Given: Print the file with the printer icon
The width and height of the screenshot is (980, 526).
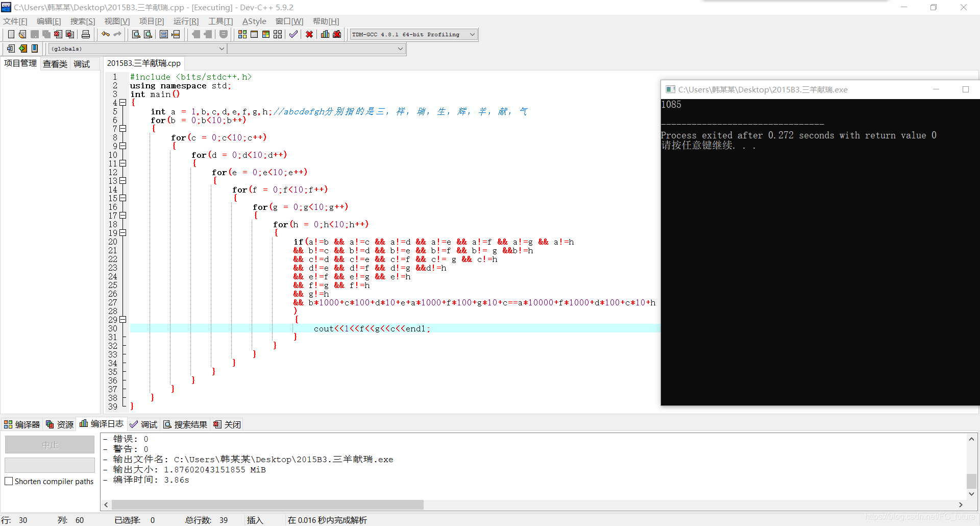Looking at the screenshot, I should point(86,34).
